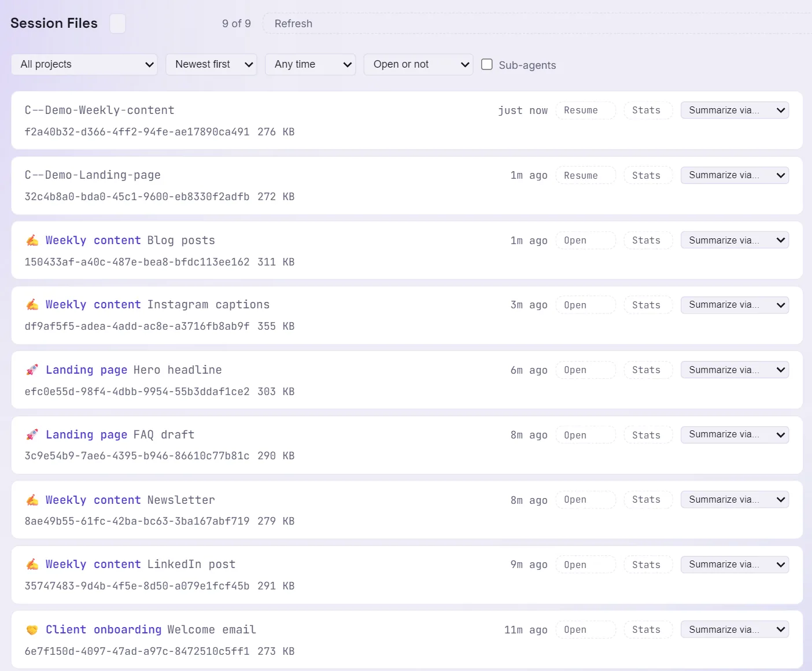
Task: Click the Weekly content tag on Newsletter
Action: (x=93, y=500)
